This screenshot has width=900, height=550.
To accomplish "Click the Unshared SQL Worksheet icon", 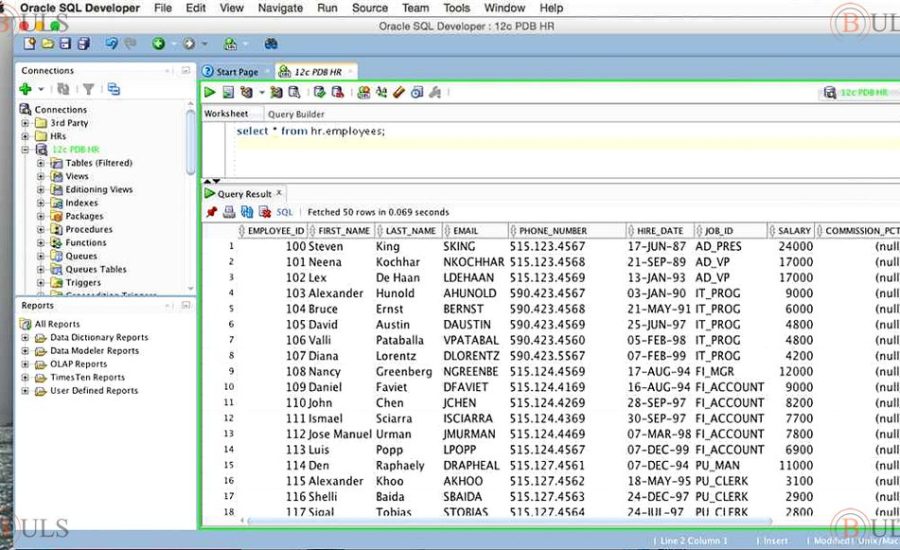I will click(363, 92).
